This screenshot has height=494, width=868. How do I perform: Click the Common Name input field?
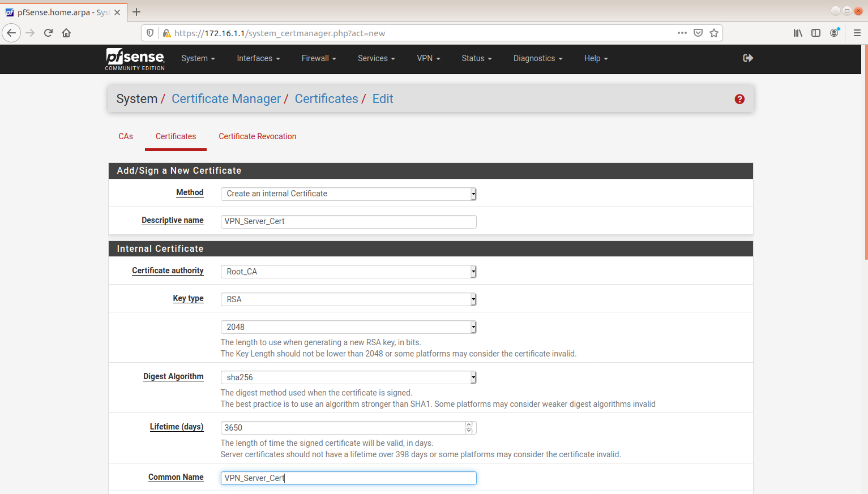point(348,478)
